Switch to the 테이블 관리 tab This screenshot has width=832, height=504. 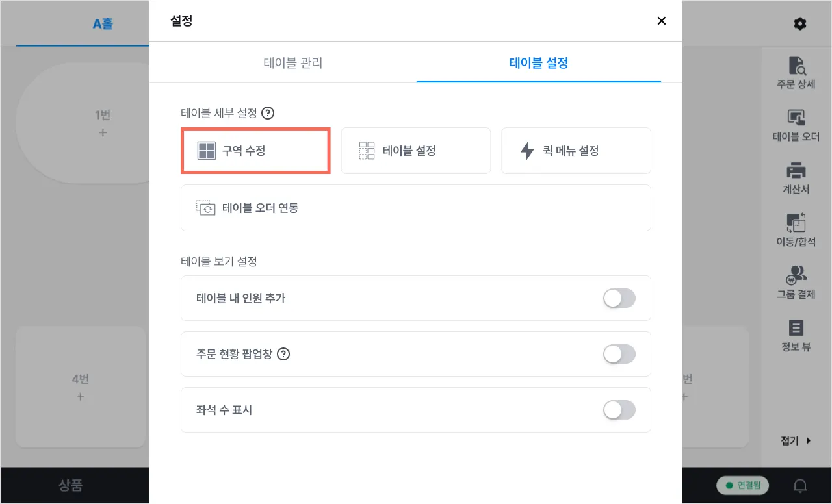292,63
